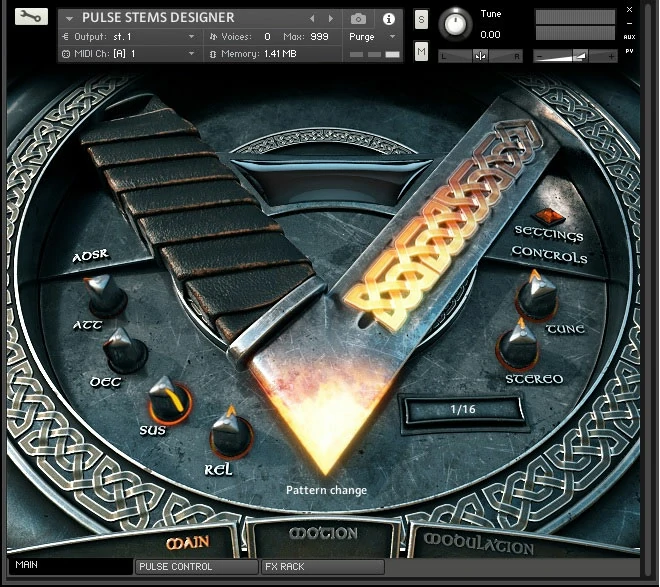The image size is (660, 587).
Task: Toggle the PV button
Action: [x=629, y=51]
